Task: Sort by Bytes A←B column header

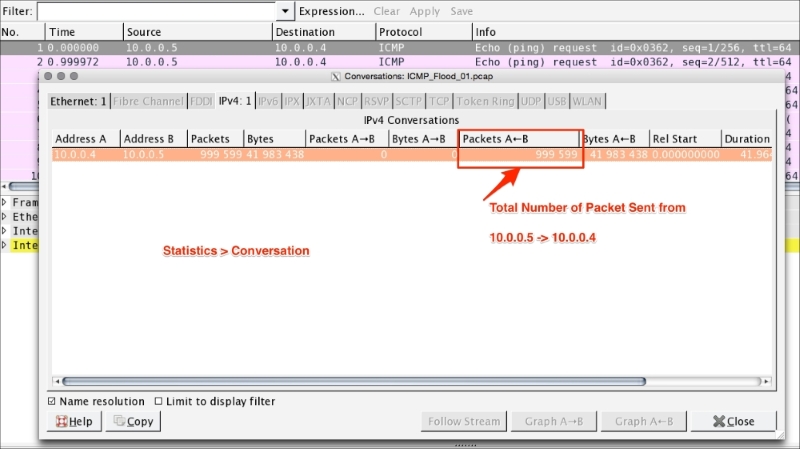Action: coord(615,139)
